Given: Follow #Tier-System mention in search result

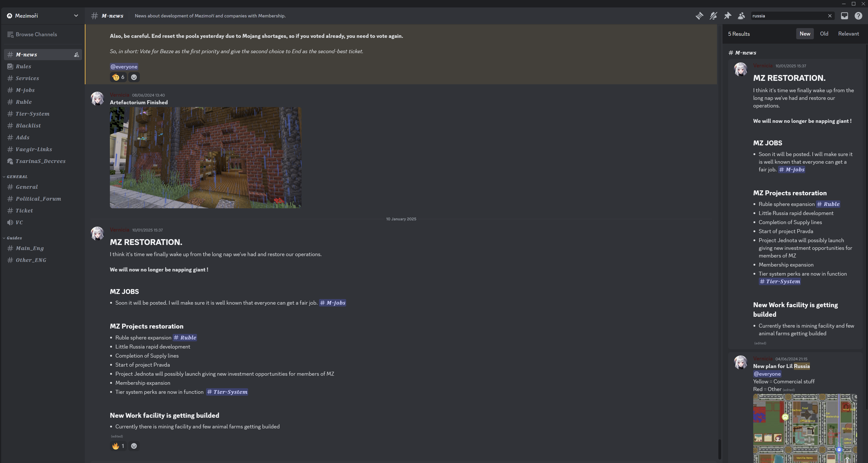Looking at the screenshot, I should (780, 281).
